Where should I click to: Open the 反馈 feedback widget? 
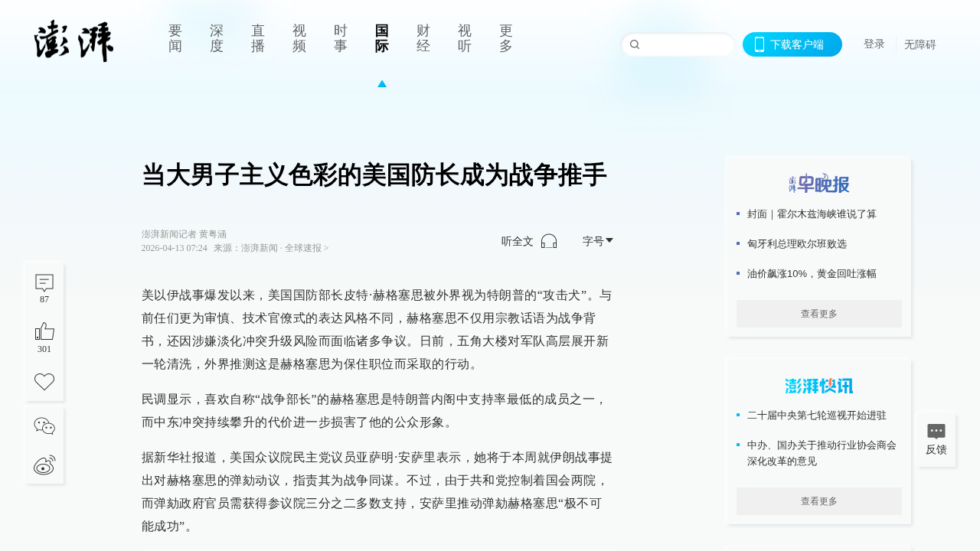pyautogui.click(x=936, y=440)
